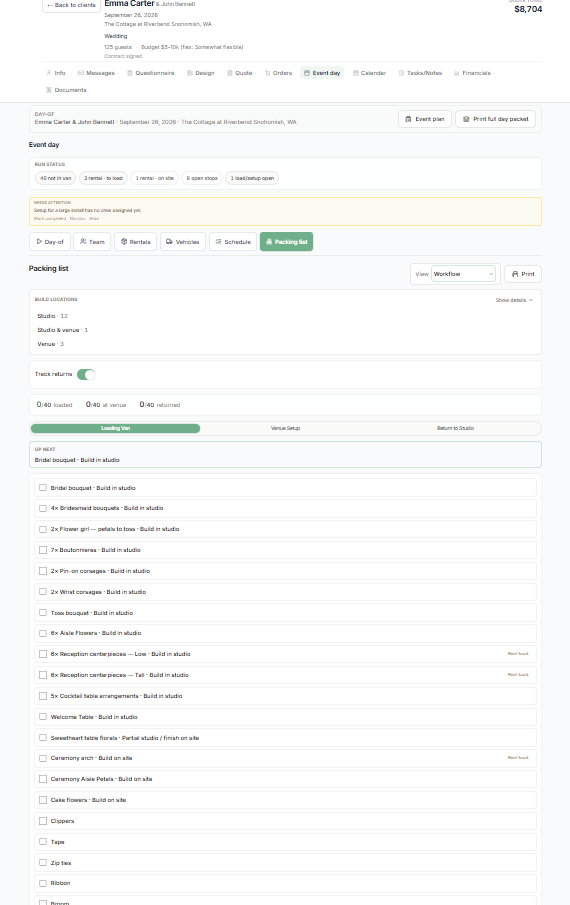Screen dimensions: 570x905
Task: Turn off the Track returns switch
Action: pos(86,375)
